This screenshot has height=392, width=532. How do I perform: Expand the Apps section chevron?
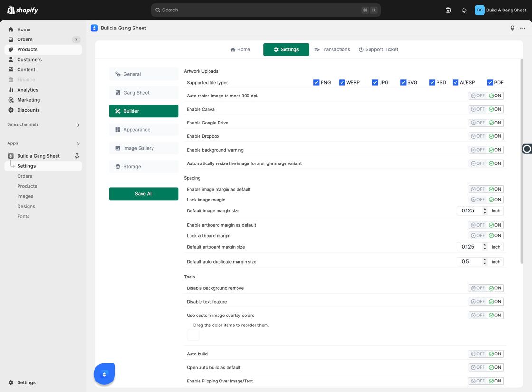pyautogui.click(x=78, y=143)
